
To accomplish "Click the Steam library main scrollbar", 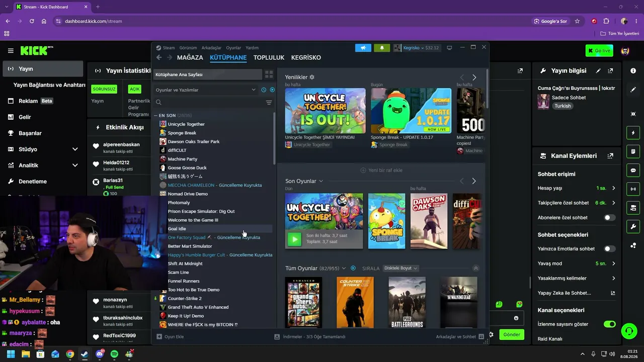I will (x=487, y=88).
